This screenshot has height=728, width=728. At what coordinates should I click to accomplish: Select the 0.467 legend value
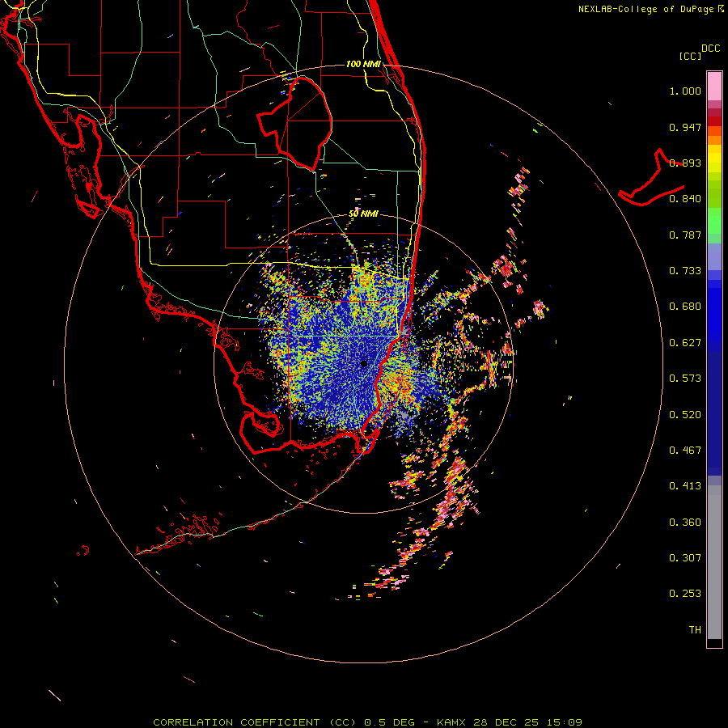coord(685,451)
